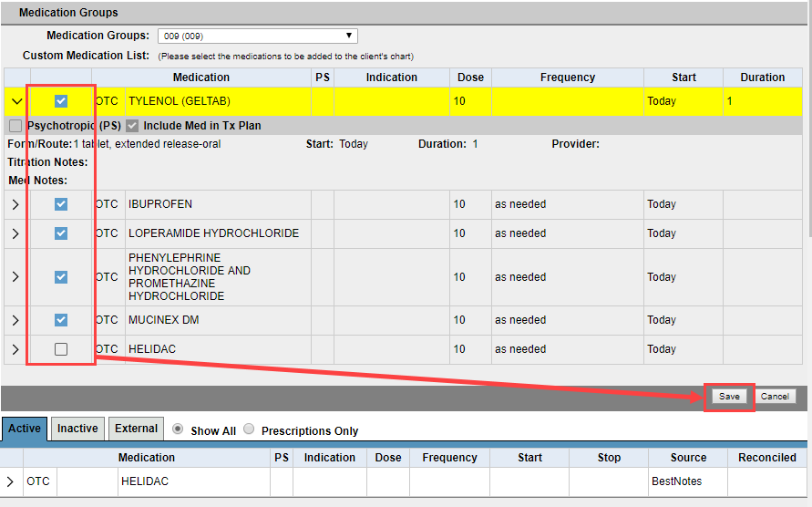Click the IBUPROFEN medication name

coord(160,204)
